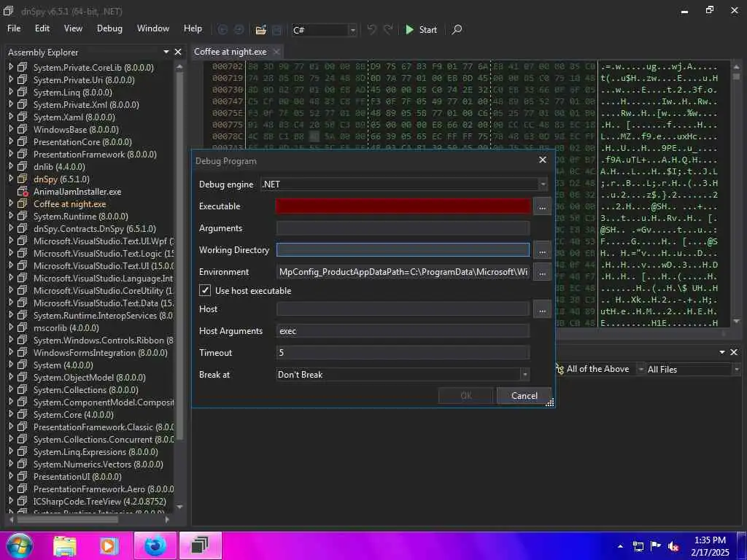Click the Redo toolbar icon

(388, 29)
